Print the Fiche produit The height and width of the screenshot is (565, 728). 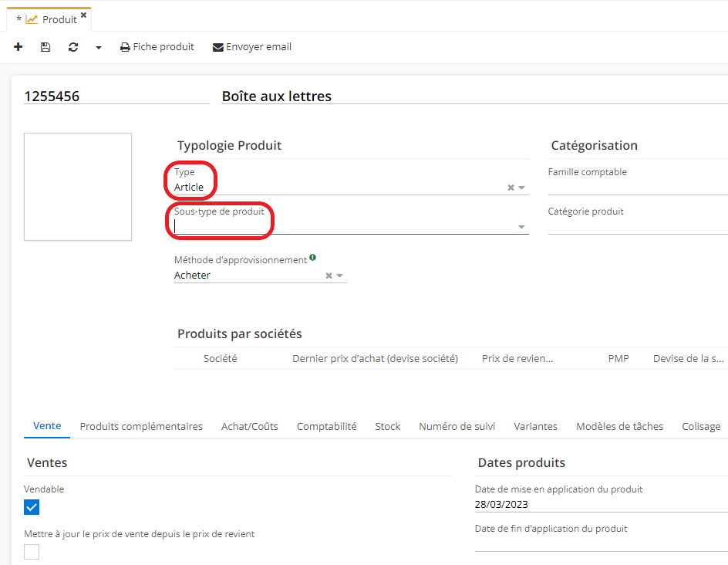pos(157,47)
